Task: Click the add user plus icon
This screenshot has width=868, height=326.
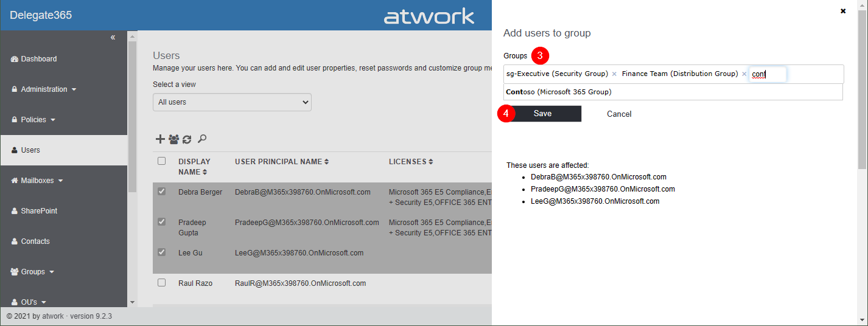Action: (x=160, y=139)
